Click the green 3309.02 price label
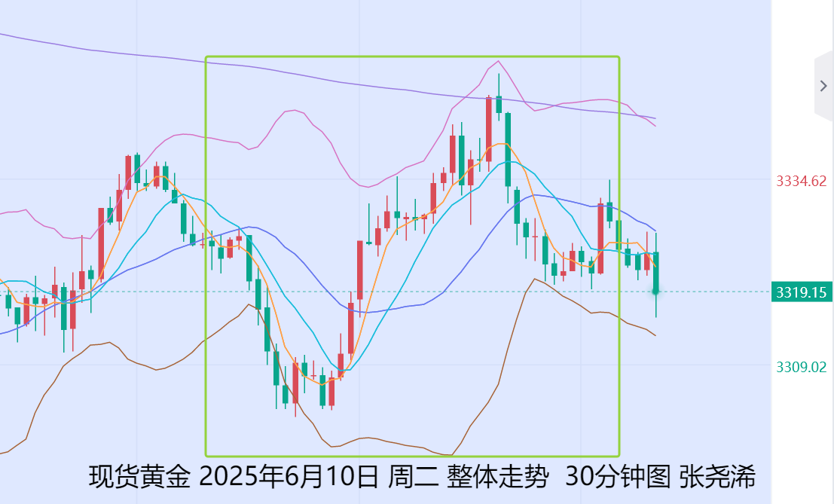The height and width of the screenshot is (504, 834). [801, 367]
